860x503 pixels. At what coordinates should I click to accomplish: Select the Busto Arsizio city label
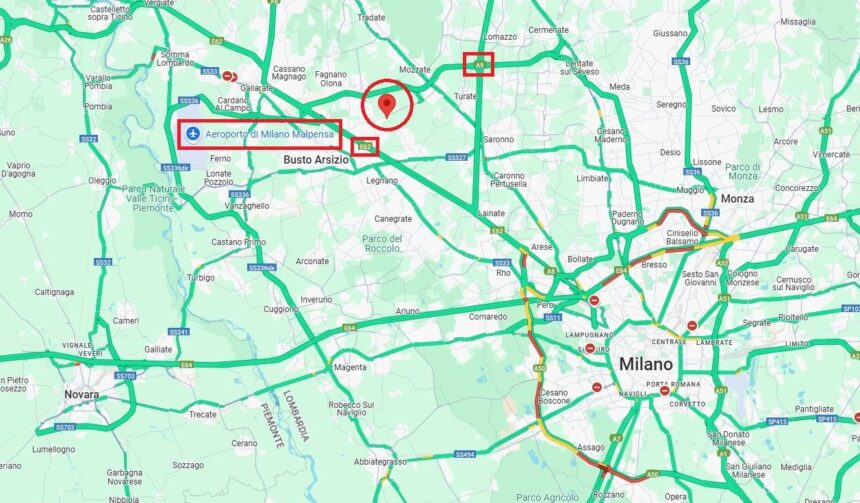(316, 160)
